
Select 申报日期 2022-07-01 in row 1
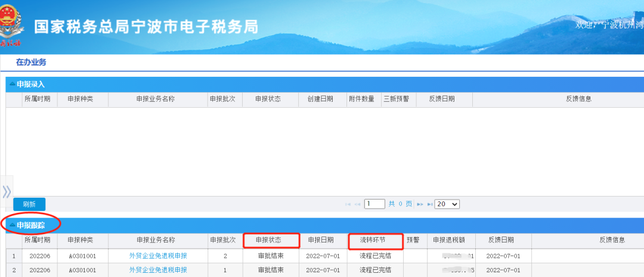(323, 256)
